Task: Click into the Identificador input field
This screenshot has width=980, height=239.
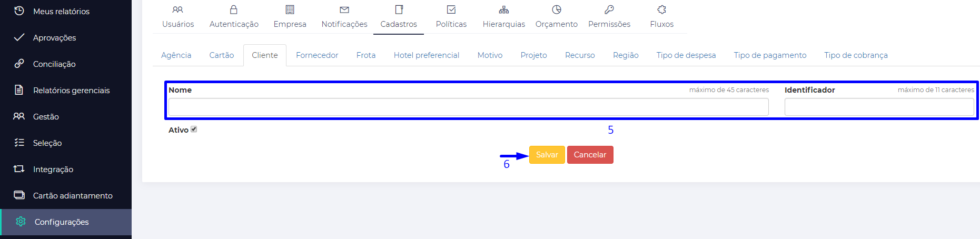Action: [879, 107]
